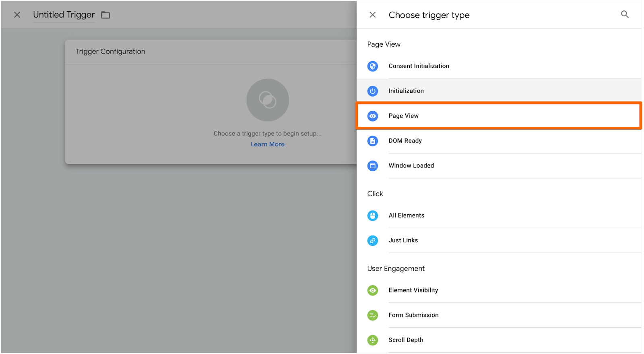The height and width of the screenshot is (354, 644).
Task: Click the Consent Initialization shield icon
Action: tap(373, 66)
